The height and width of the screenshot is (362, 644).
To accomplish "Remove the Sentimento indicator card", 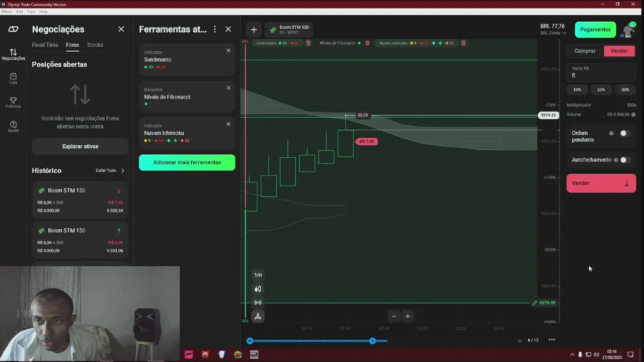I will (x=228, y=50).
